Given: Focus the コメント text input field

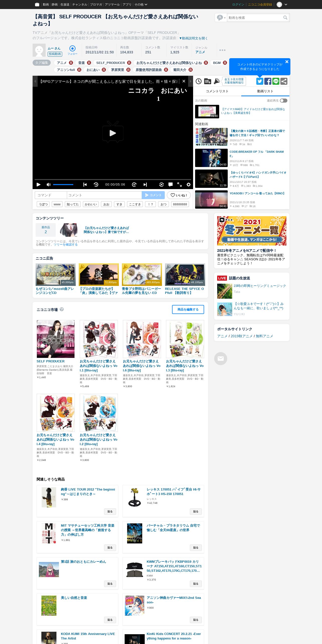Looking at the screenshot, I should pyautogui.click(x=104, y=195).
